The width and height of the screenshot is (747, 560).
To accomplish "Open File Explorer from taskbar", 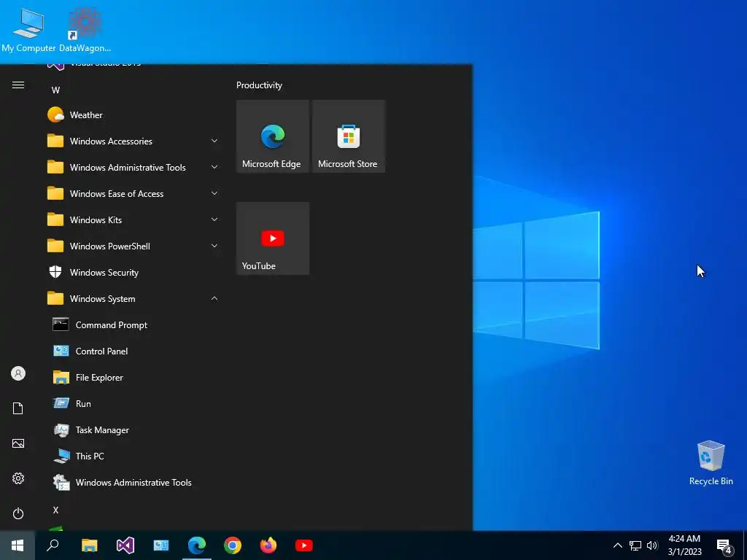I will (89, 545).
